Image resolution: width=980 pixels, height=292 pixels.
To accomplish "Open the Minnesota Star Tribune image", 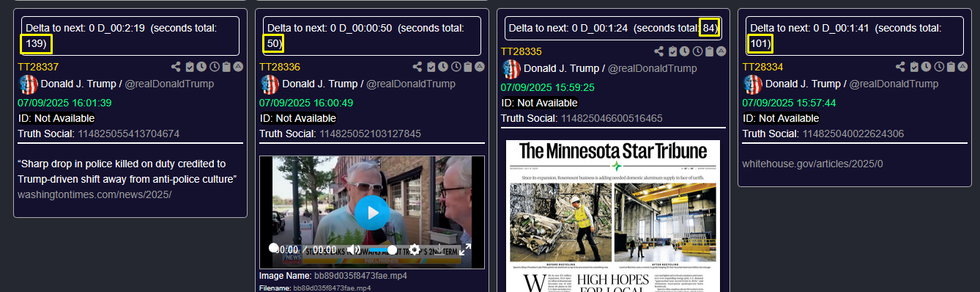I will click(x=613, y=216).
